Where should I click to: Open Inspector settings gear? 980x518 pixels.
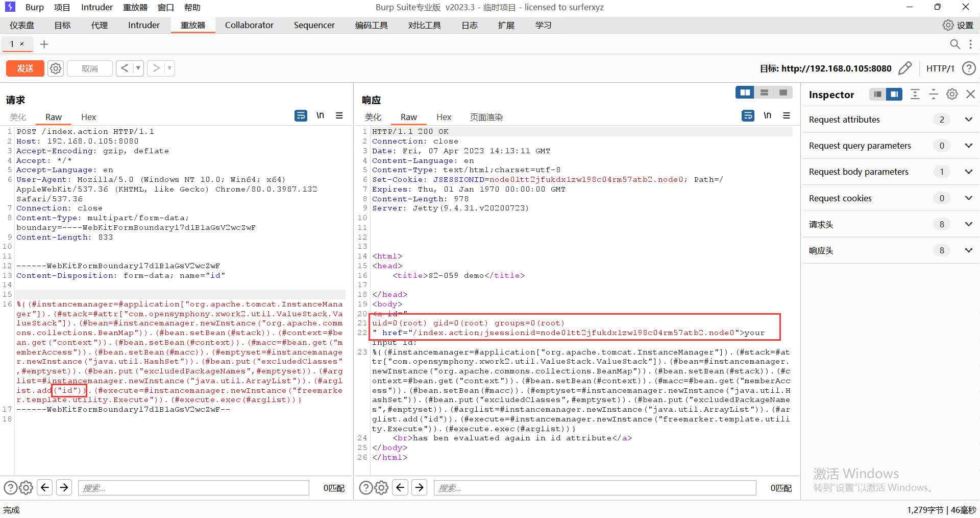coord(952,94)
